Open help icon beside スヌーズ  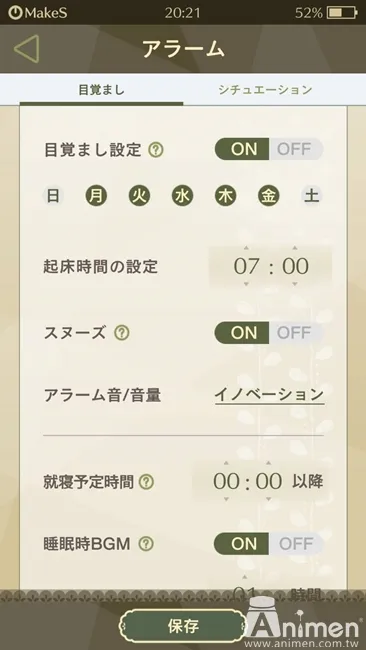point(122,333)
